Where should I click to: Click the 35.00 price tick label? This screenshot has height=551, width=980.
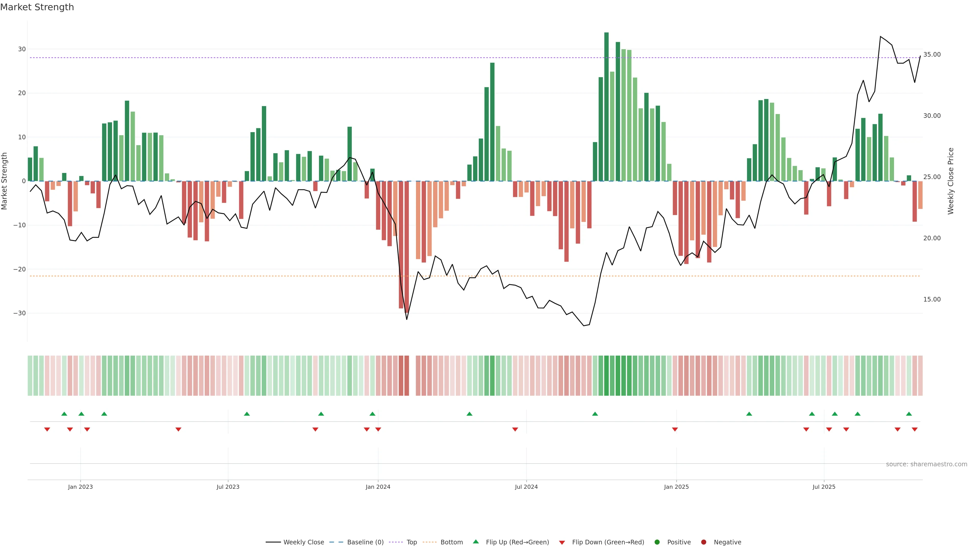[x=932, y=54]
